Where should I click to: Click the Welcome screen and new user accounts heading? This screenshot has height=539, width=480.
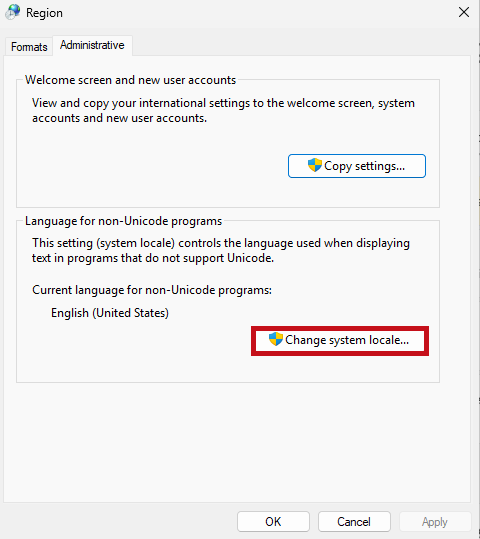coord(131,80)
